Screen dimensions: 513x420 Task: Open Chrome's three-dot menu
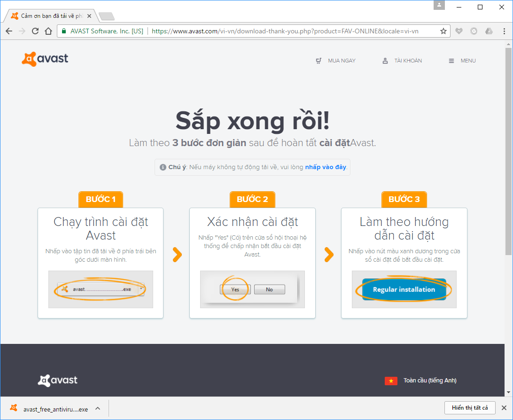(x=504, y=31)
